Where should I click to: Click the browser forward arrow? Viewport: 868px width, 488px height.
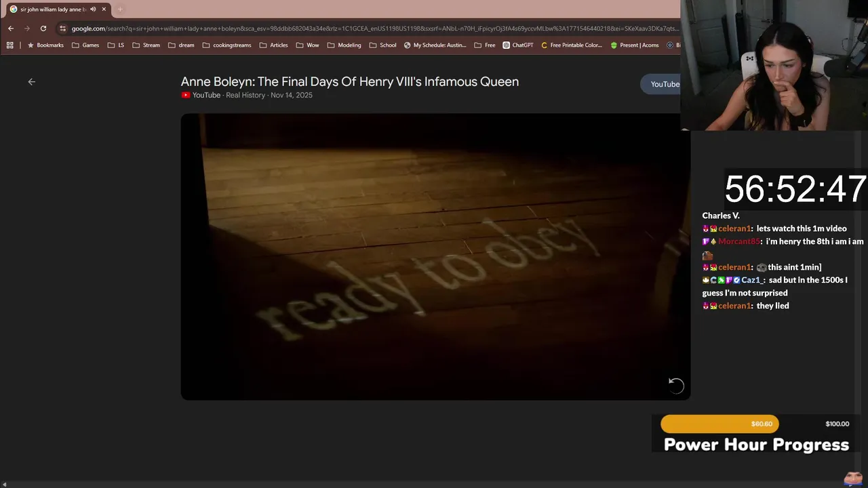(x=26, y=28)
